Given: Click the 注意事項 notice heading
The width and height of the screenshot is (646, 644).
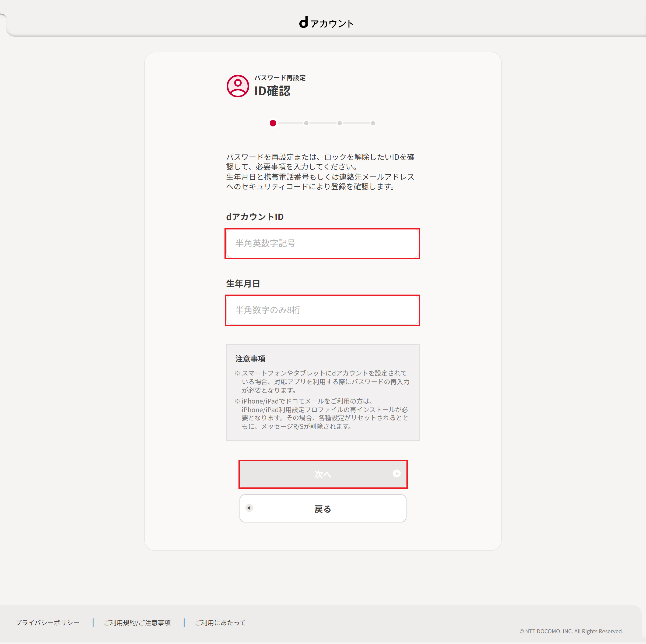Looking at the screenshot, I should (250, 359).
